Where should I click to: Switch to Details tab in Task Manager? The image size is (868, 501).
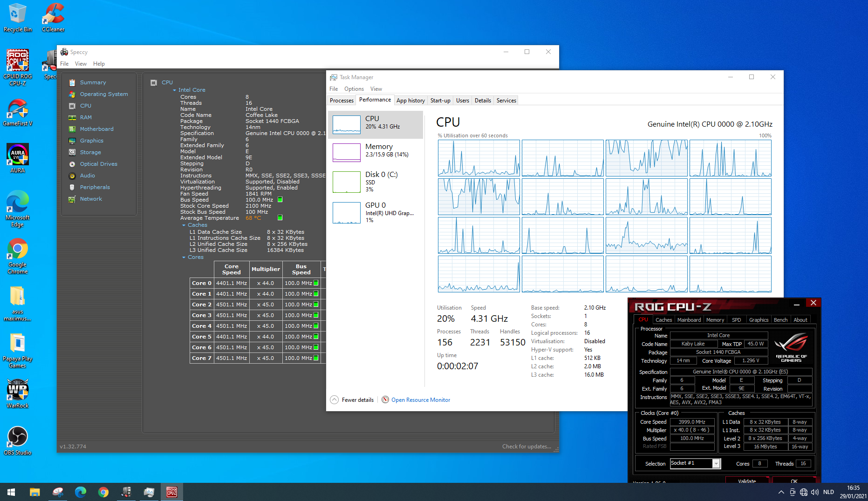pos(483,101)
